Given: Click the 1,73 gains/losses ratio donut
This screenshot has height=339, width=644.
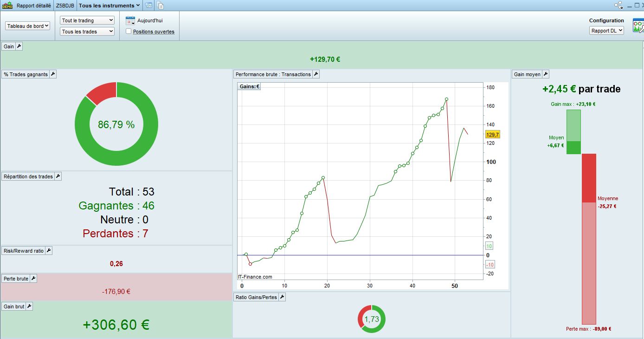Looking at the screenshot, I should [372, 319].
